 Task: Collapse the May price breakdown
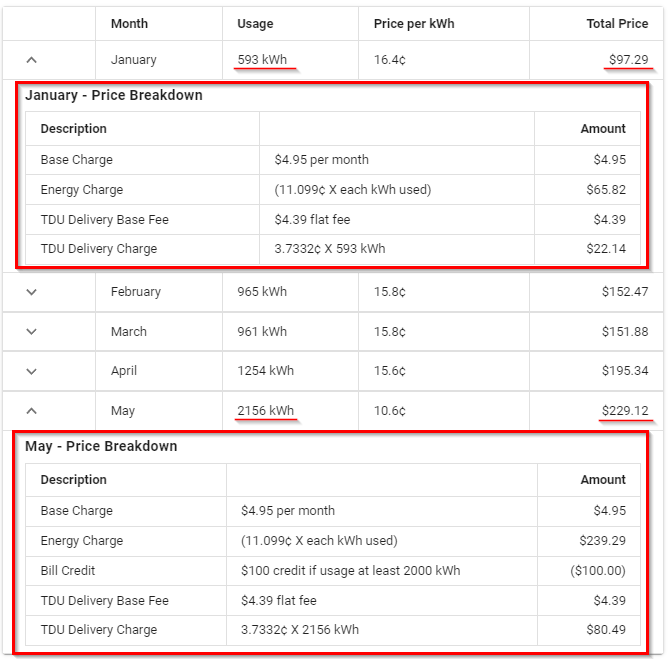pyautogui.click(x=31, y=411)
